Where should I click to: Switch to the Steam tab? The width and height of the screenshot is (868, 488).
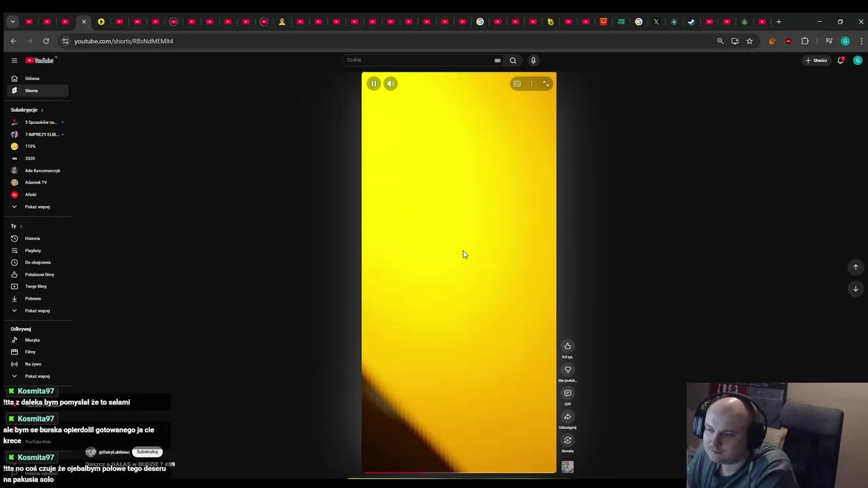[x=692, y=22]
